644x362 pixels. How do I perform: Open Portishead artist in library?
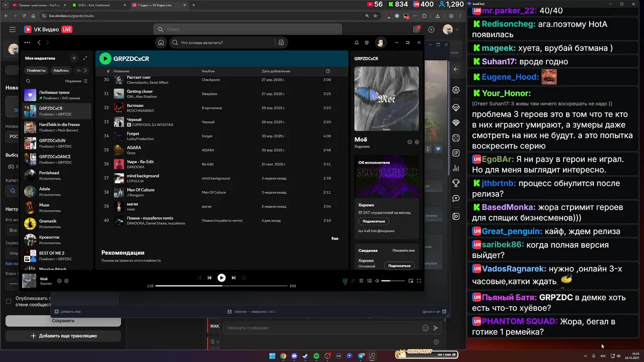57,175
